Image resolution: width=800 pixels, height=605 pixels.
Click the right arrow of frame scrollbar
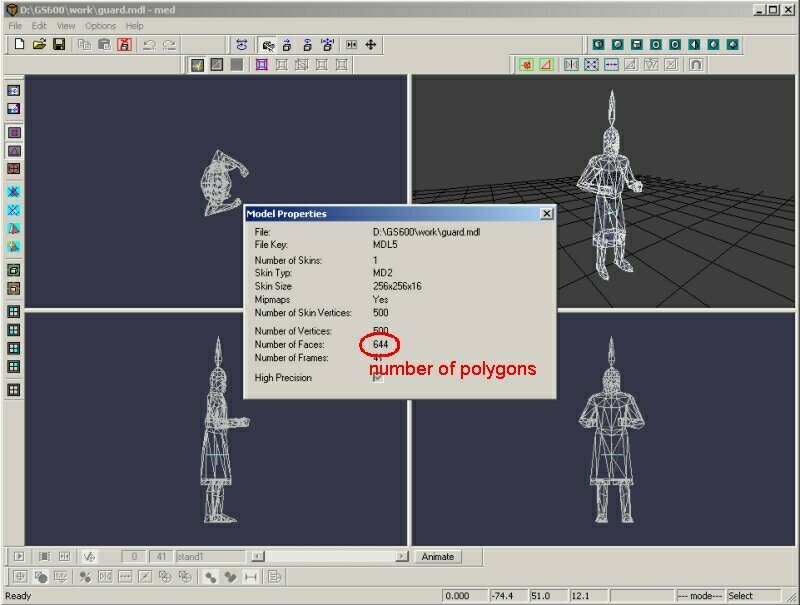click(402, 556)
